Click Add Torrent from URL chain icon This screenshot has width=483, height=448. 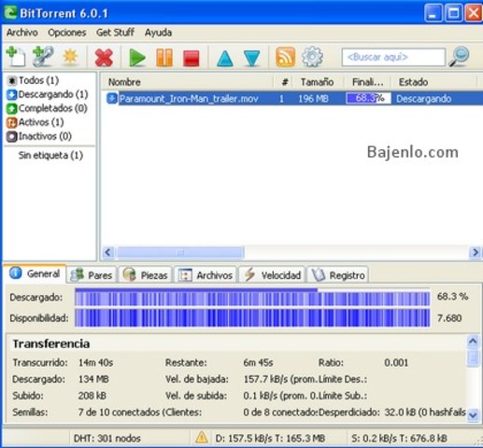[x=43, y=57]
